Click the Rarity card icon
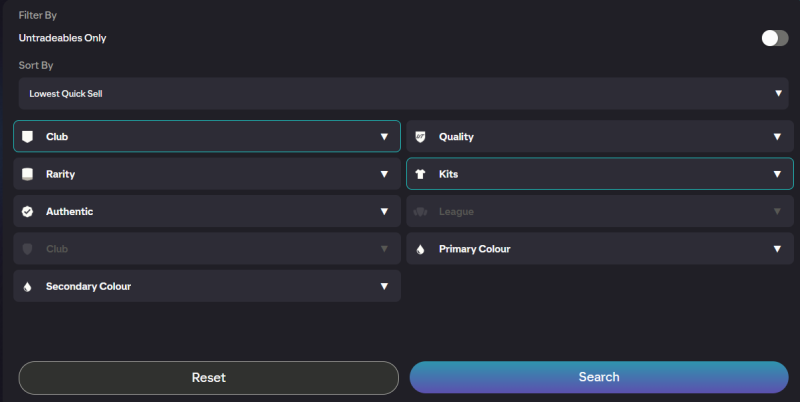 [28, 174]
